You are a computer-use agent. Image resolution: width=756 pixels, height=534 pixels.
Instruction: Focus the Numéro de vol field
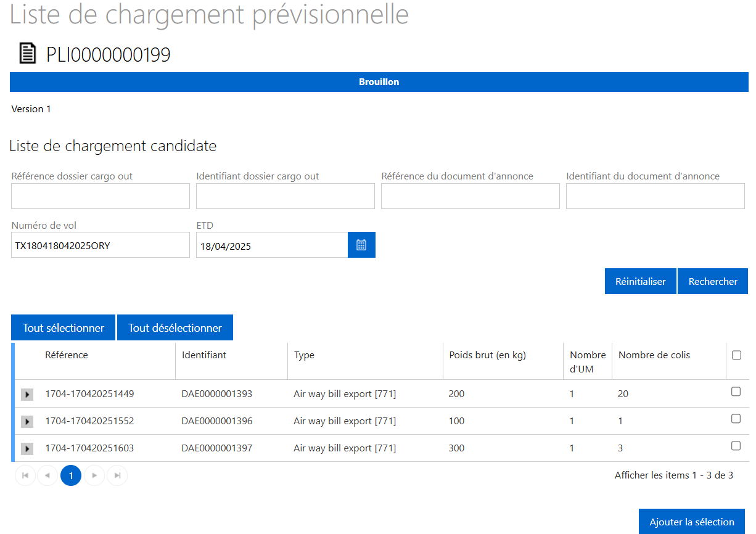[101, 245]
